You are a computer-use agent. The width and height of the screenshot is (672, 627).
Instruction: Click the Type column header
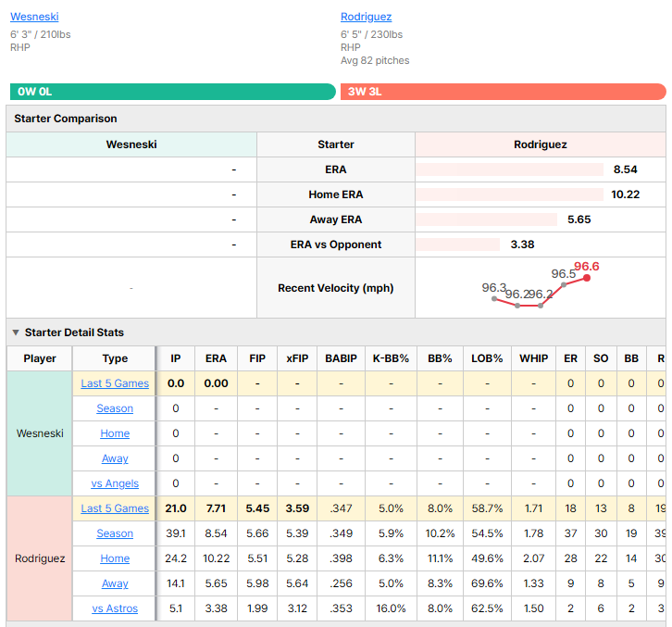(115, 358)
